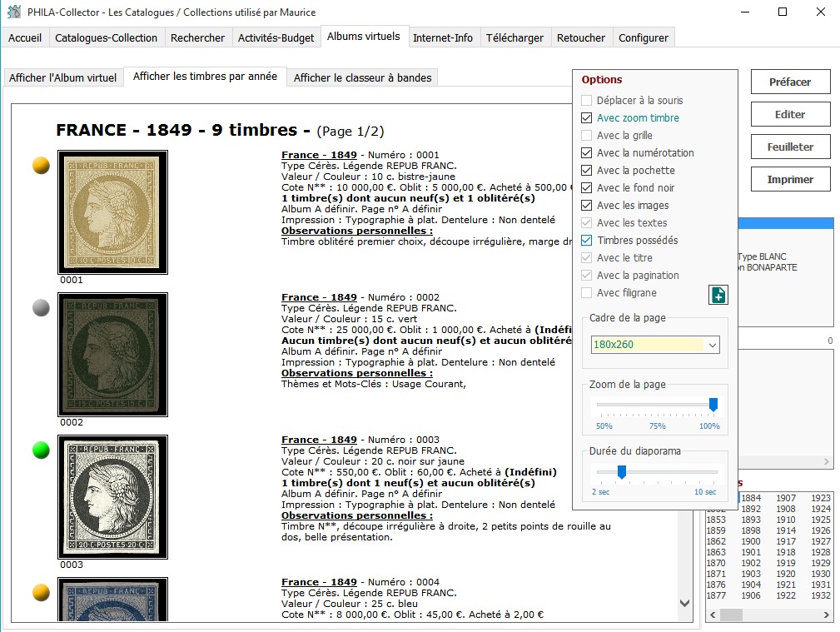Screen dimensions: 840x632
Task: Open the Accueil tab
Action: pyautogui.click(x=25, y=38)
